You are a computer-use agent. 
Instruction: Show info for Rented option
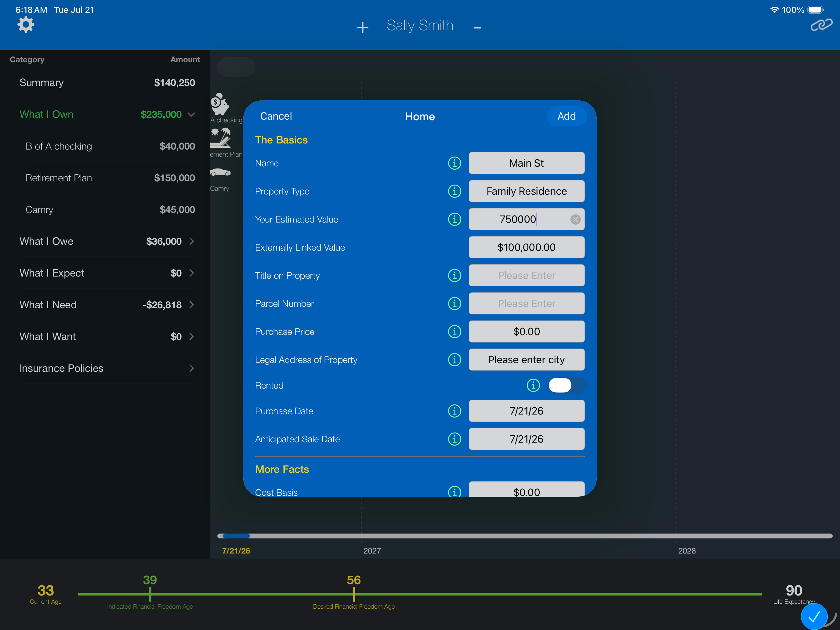coord(533,386)
